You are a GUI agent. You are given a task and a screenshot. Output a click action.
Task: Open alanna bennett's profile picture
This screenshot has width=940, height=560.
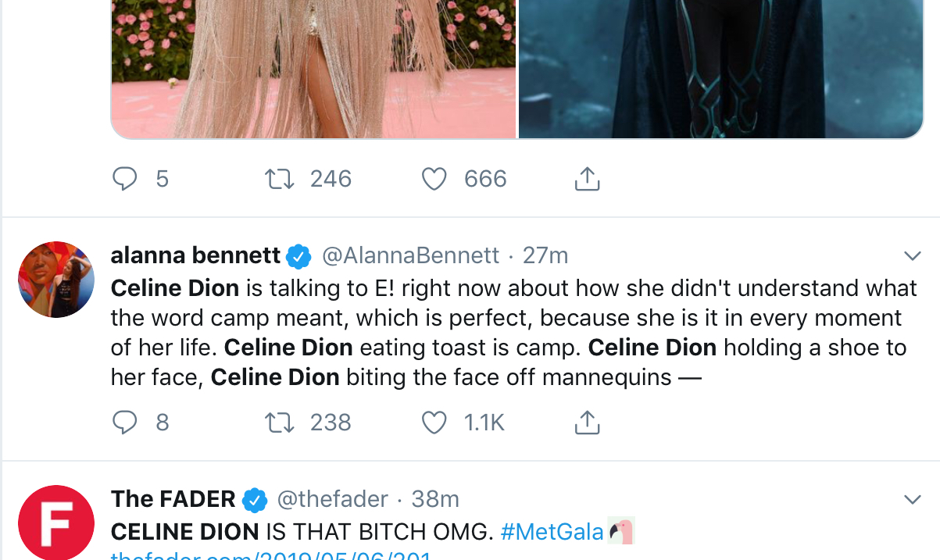[55, 280]
